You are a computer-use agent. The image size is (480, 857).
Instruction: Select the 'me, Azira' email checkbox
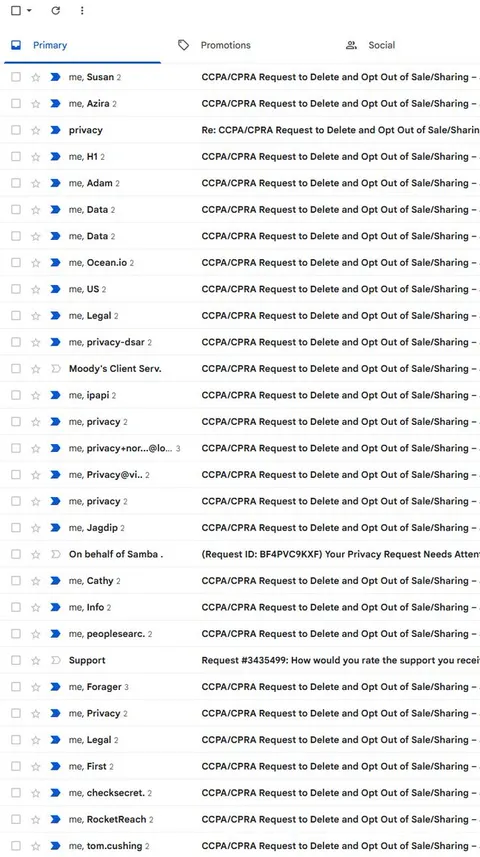pyautogui.click(x=16, y=104)
